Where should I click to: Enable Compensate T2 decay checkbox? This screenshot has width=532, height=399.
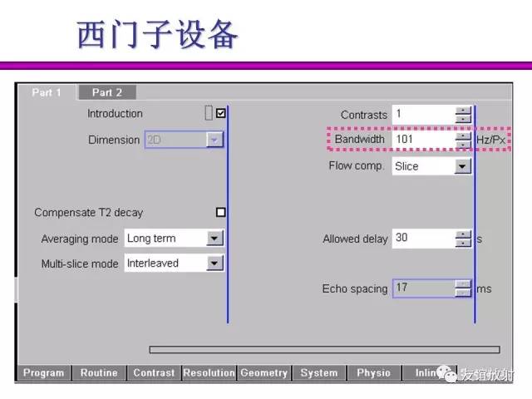point(220,213)
